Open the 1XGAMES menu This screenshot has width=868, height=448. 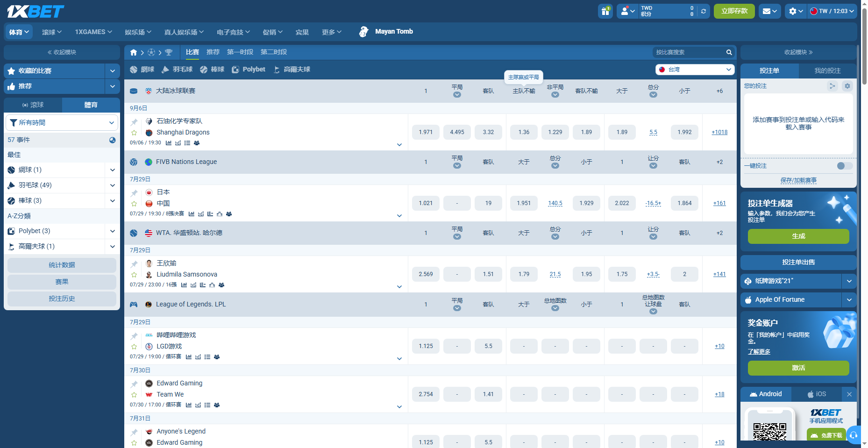coord(93,32)
